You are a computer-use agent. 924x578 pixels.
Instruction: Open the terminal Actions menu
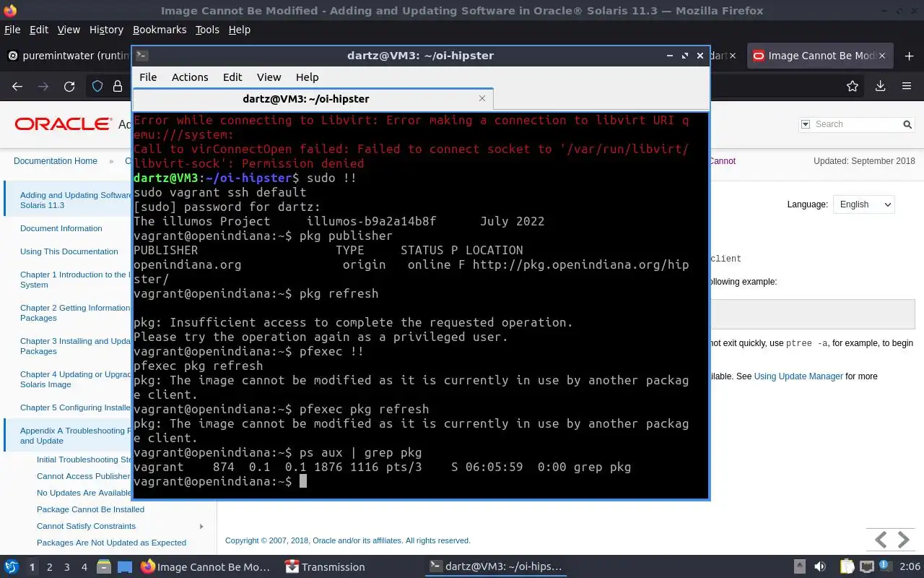[190, 77]
